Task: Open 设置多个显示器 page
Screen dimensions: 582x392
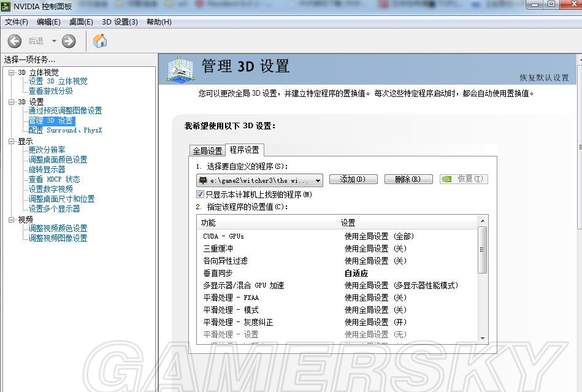Action: pyautogui.click(x=54, y=209)
